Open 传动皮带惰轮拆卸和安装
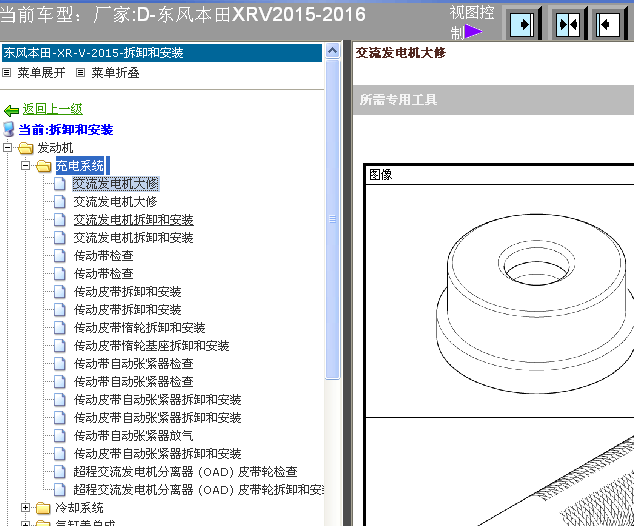Image resolution: width=634 pixels, height=526 pixels. (x=139, y=327)
